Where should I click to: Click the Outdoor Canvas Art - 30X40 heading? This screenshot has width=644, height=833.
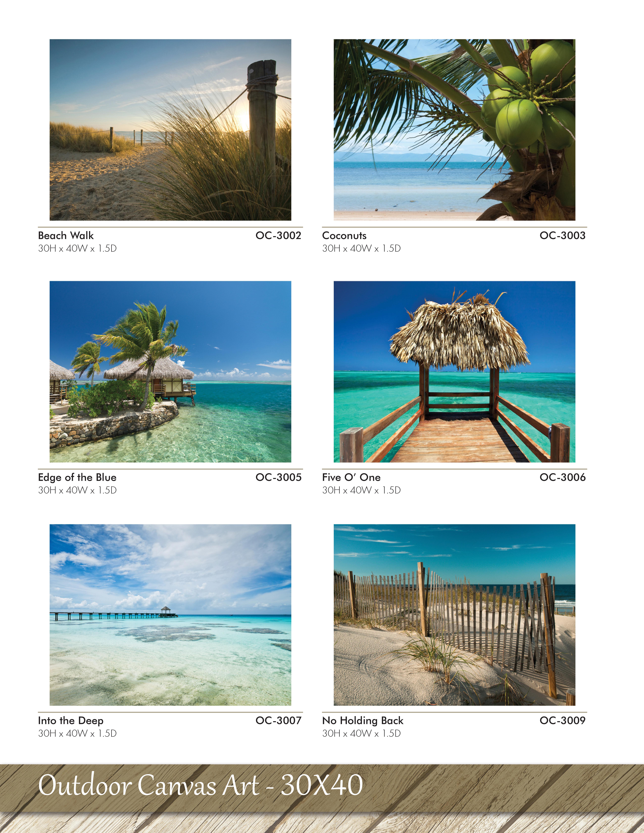tap(200, 785)
